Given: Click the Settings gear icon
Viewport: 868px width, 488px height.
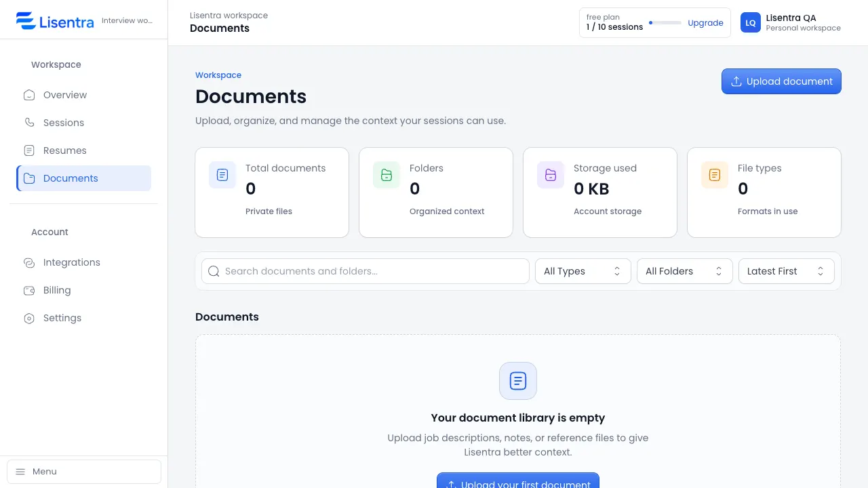Looking at the screenshot, I should [x=29, y=318].
